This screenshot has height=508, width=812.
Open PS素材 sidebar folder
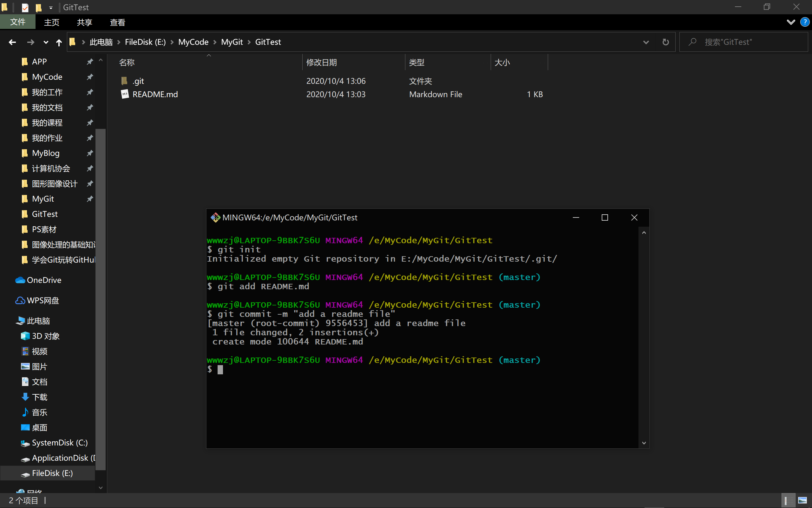(x=44, y=230)
